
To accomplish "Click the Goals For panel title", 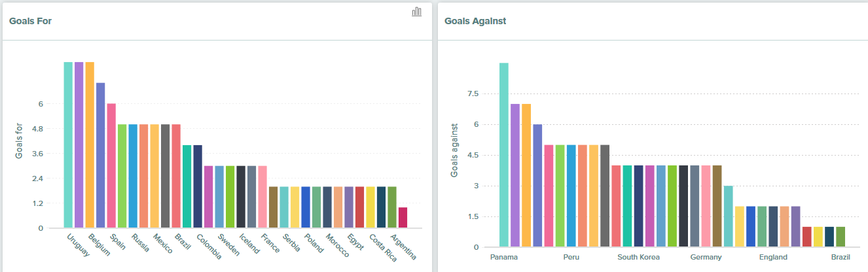I will [x=31, y=21].
